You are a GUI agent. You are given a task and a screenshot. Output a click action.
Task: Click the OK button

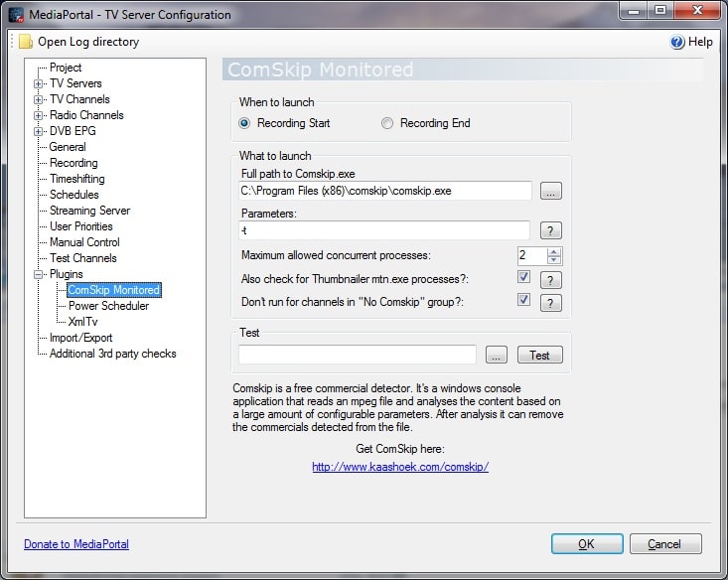click(x=587, y=544)
